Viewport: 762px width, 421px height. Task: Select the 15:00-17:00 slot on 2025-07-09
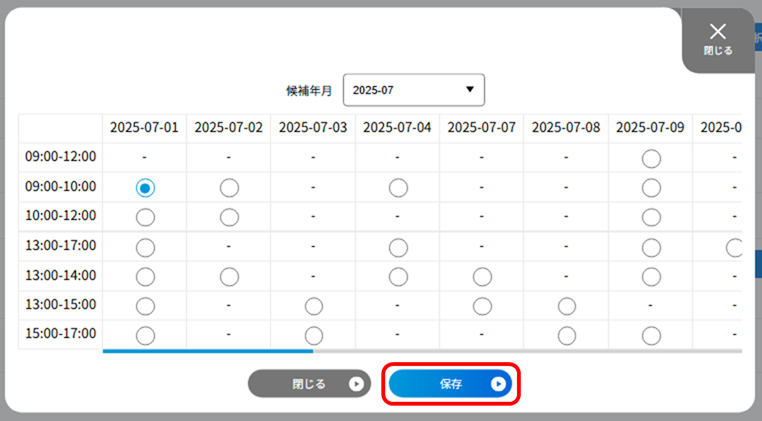(651, 335)
